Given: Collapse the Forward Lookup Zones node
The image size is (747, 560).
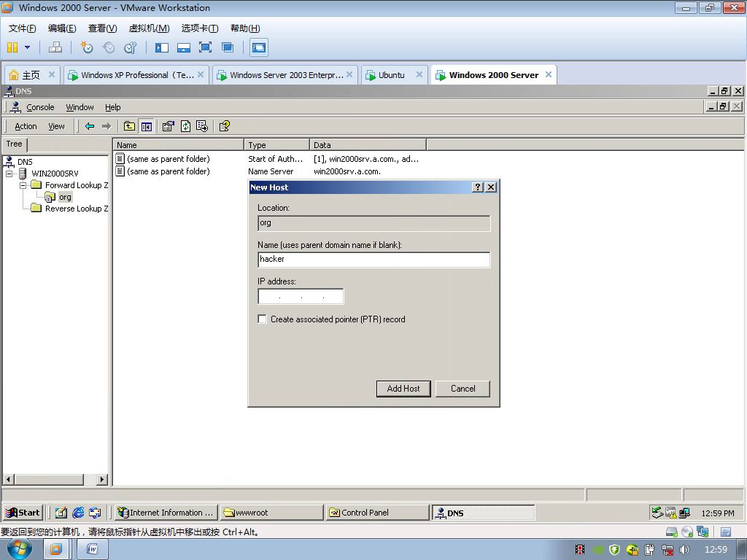Looking at the screenshot, I should tap(22, 185).
